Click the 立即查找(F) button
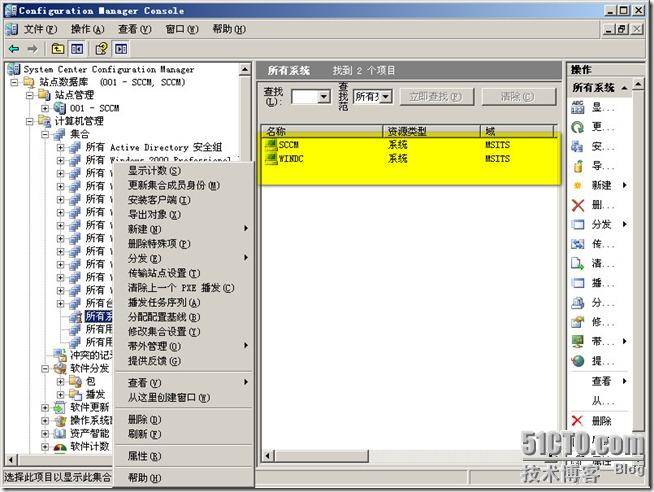654x492 pixels. [436, 97]
